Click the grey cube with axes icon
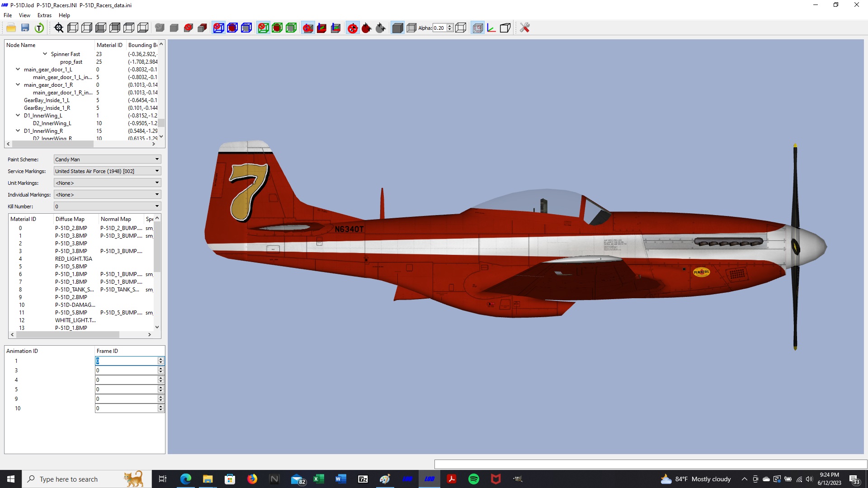Image resolution: width=868 pixels, height=488 pixels. tap(336, 28)
